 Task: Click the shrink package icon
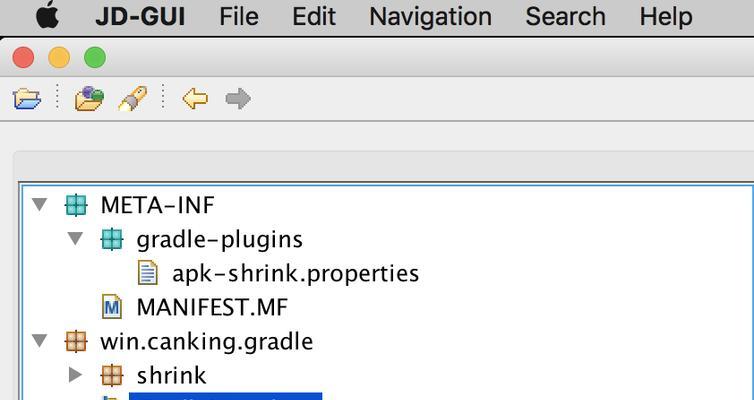click(112, 375)
